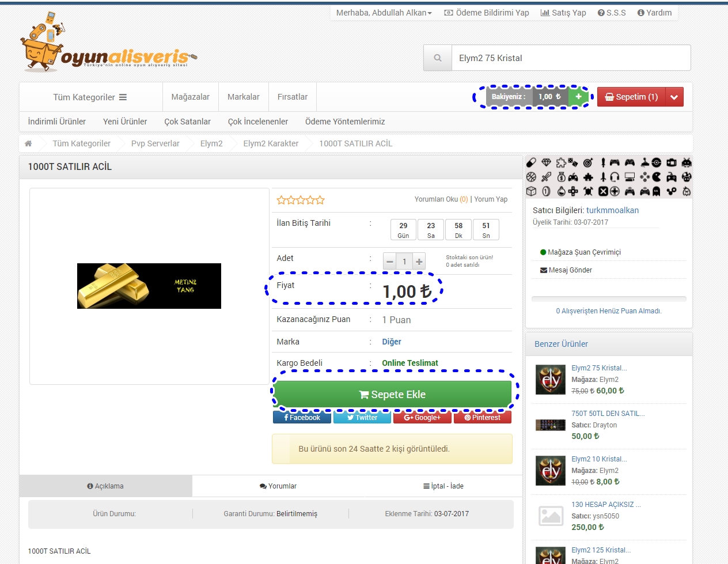
Task: Go to the home icon in the breadcrumb
Action: 28,143
